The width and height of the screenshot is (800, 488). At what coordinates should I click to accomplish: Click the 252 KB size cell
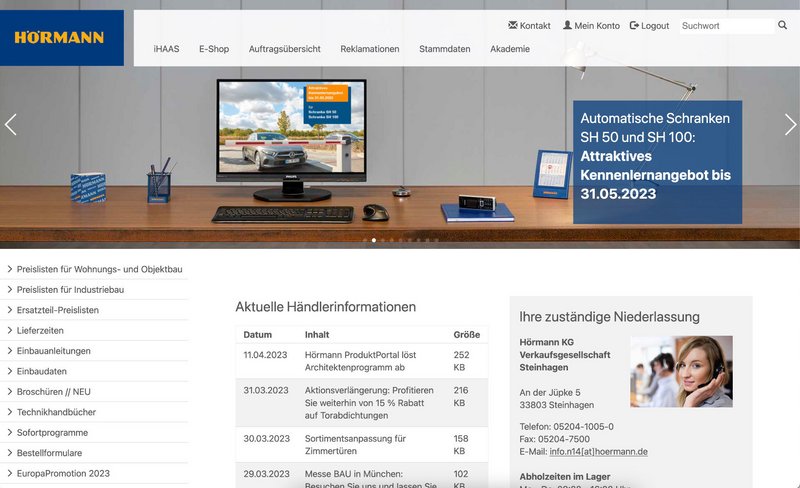(461, 361)
